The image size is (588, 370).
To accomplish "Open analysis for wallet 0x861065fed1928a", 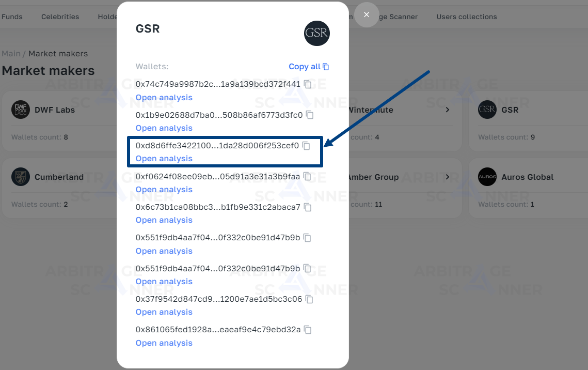I will point(164,343).
